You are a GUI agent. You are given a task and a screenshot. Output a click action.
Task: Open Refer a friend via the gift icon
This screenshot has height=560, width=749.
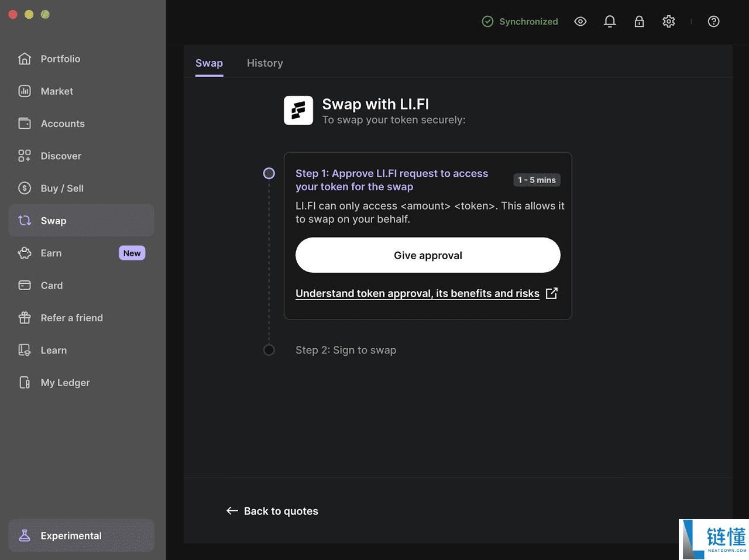(24, 318)
